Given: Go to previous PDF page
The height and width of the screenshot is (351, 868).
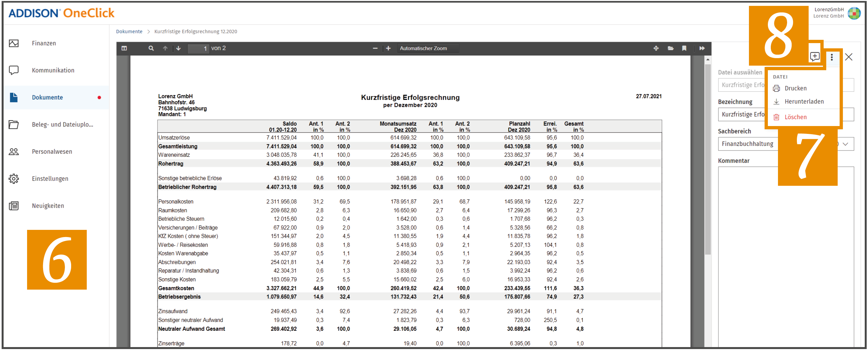Looking at the screenshot, I should click(x=165, y=48).
